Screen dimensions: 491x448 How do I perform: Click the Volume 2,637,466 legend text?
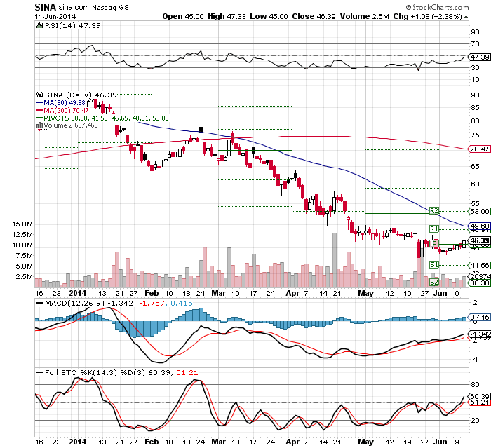tap(70, 125)
